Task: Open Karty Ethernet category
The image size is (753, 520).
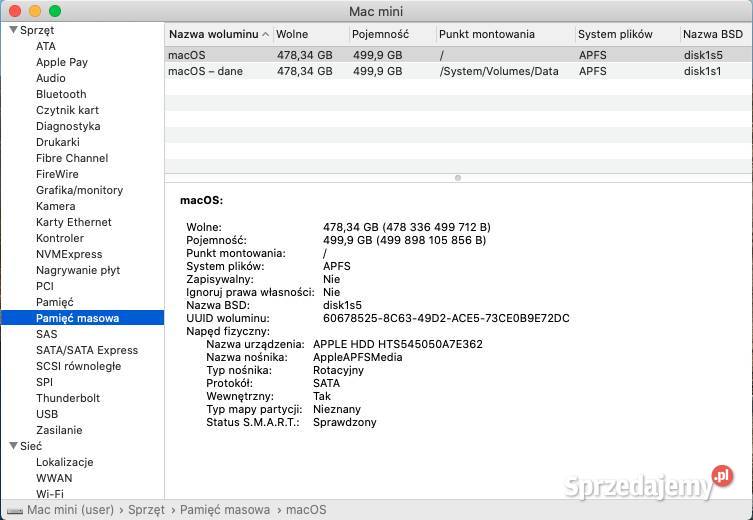Action: click(x=73, y=222)
